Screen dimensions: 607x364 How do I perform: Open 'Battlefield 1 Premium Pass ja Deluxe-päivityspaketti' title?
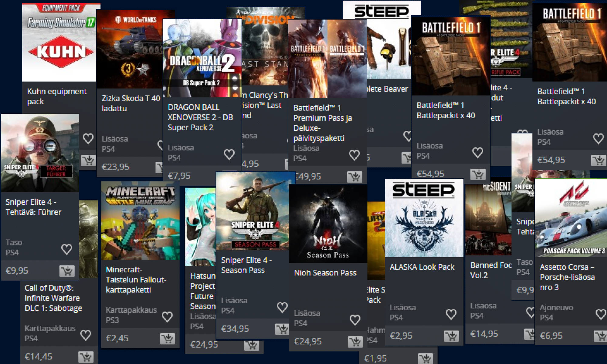(323, 123)
